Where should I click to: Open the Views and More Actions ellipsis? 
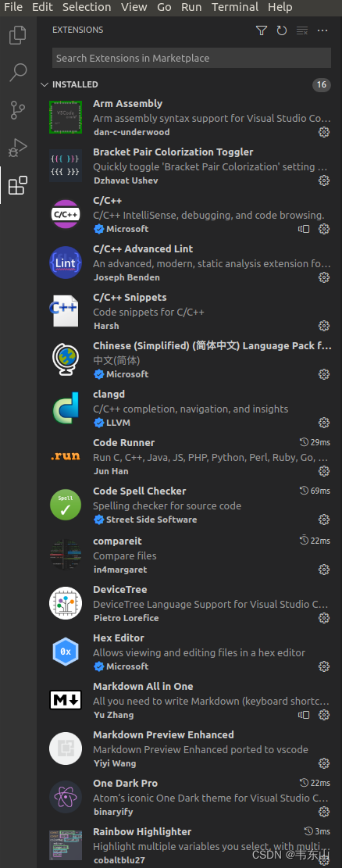[322, 30]
